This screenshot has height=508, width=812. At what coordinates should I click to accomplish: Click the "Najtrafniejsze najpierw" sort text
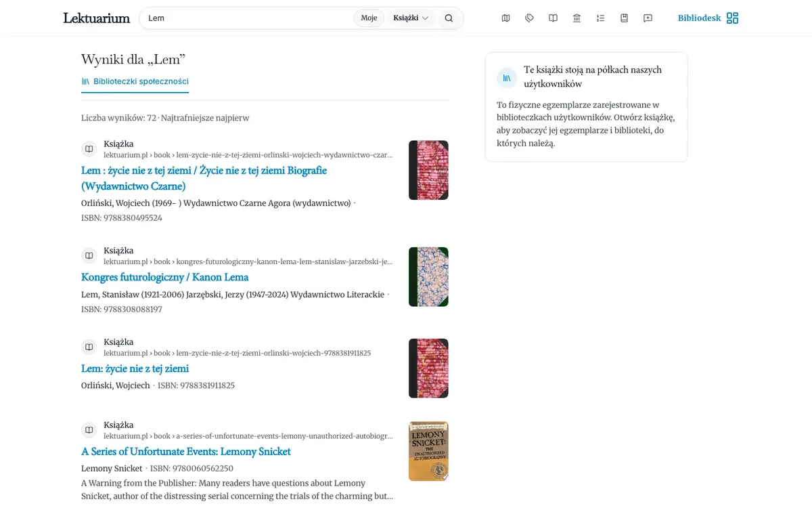tap(205, 118)
